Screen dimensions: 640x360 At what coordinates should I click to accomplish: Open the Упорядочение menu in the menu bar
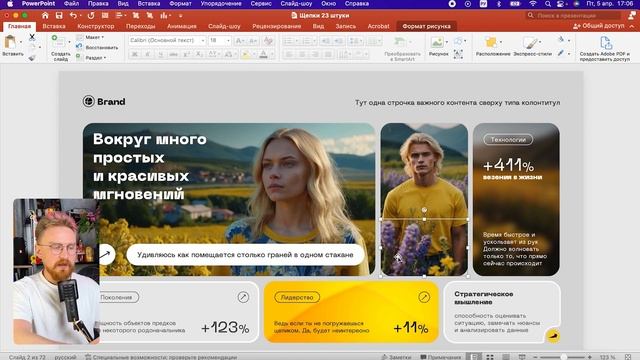(222, 4)
